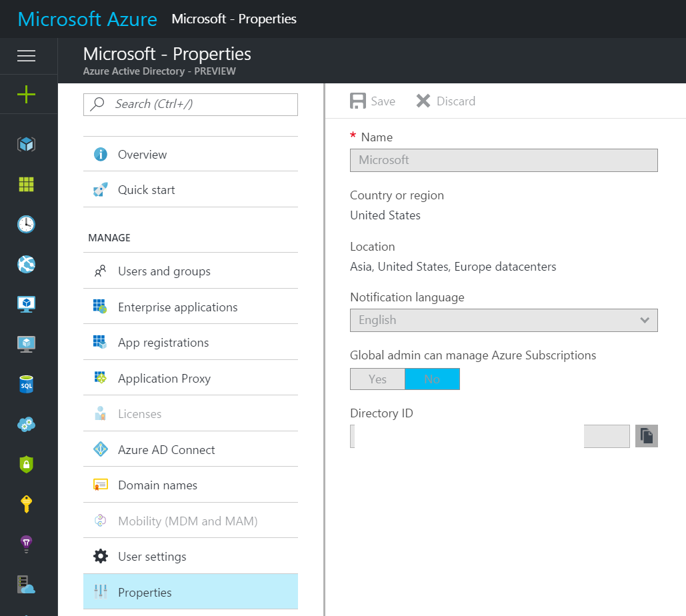Click the Save button
The height and width of the screenshot is (616, 686).
373,101
